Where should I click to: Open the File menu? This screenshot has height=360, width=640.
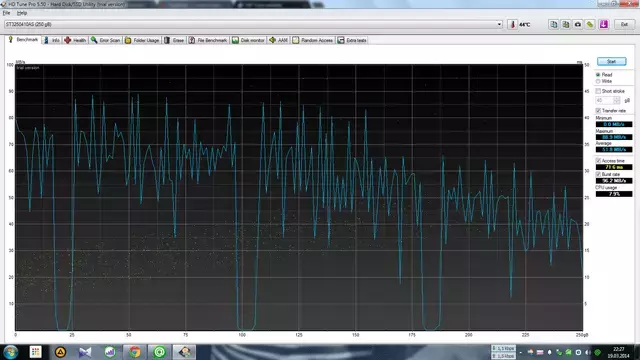7,13
